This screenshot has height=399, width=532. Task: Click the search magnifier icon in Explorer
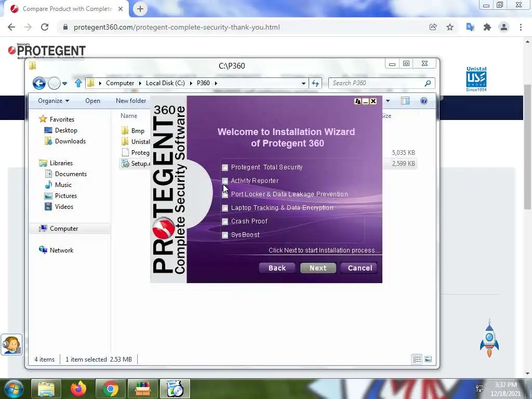428,83
